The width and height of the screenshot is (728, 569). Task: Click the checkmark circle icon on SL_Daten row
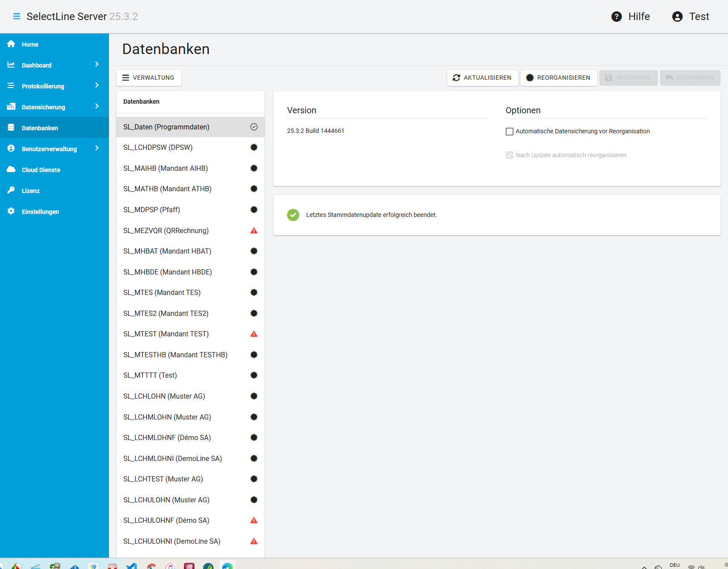tap(254, 127)
